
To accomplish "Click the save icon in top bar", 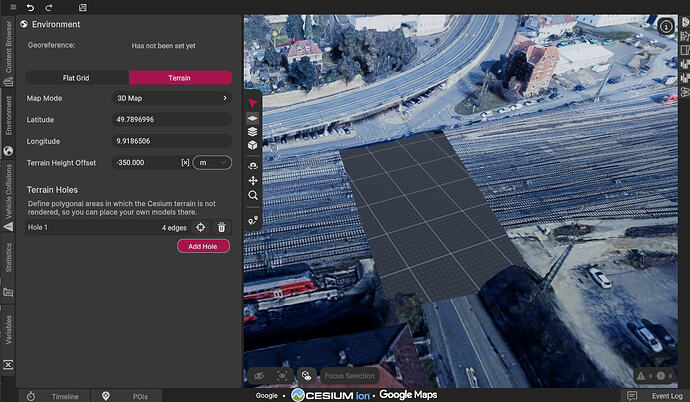I will click(83, 7).
